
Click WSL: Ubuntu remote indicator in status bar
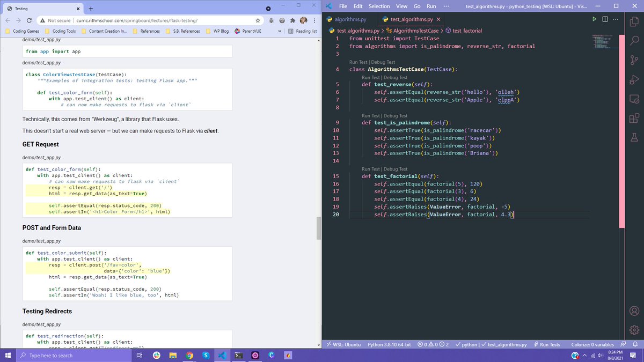(343, 344)
